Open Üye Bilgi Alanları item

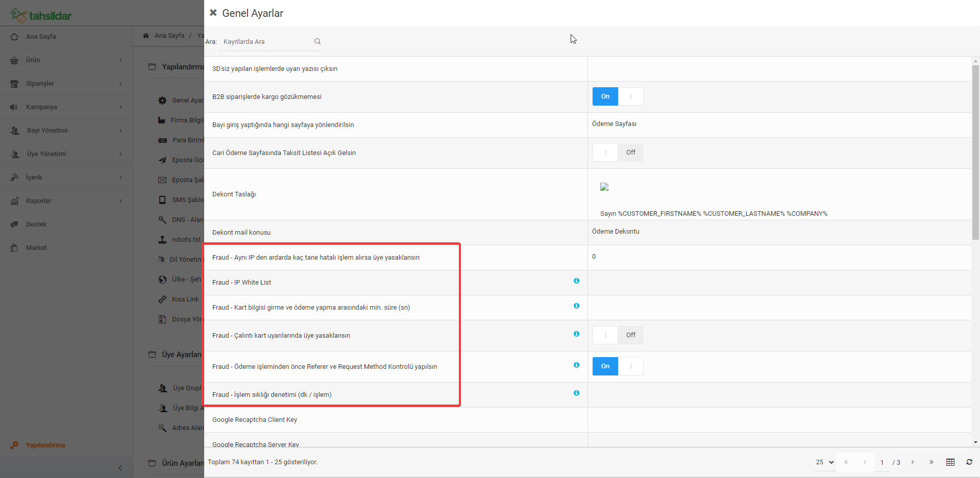tap(181, 408)
